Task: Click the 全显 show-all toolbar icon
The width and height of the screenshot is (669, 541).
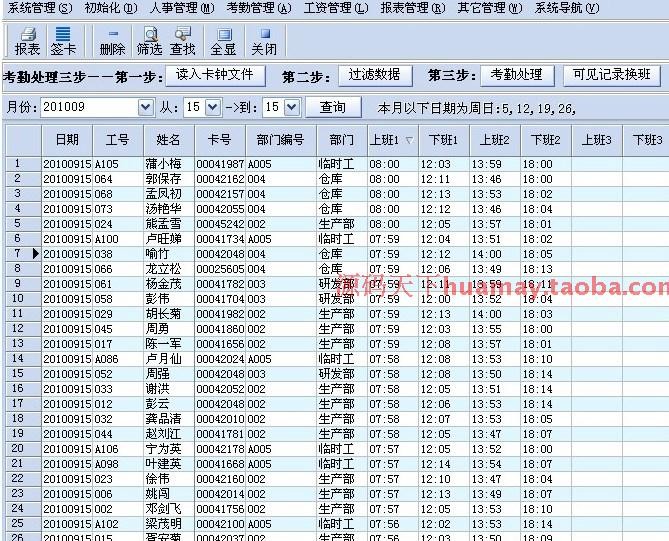Action: (223, 41)
